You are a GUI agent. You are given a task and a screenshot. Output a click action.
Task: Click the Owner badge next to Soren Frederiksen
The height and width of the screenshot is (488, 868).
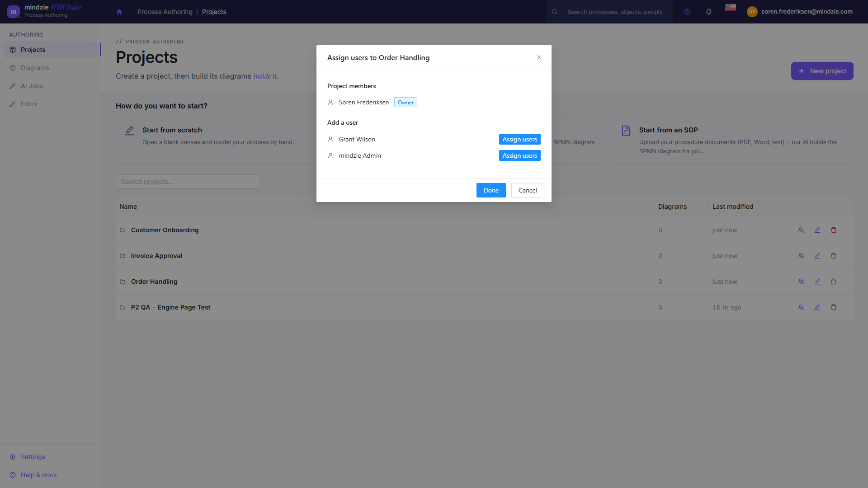(x=406, y=103)
